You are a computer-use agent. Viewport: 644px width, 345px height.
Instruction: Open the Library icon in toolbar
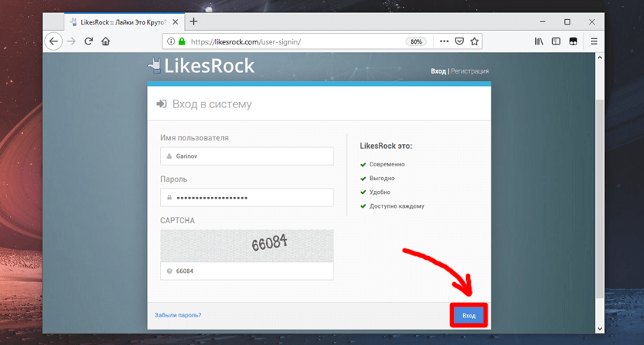(x=539, y=41)
